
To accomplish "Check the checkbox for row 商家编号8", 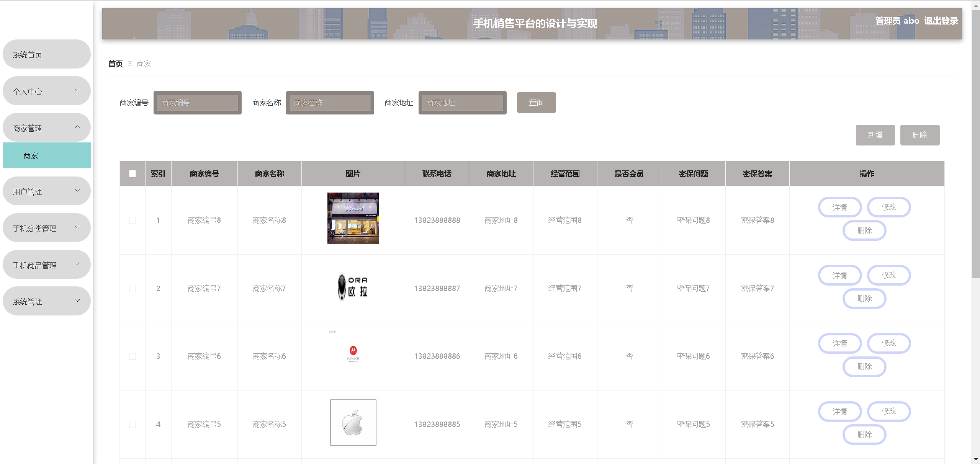I will tap(133, 220).
